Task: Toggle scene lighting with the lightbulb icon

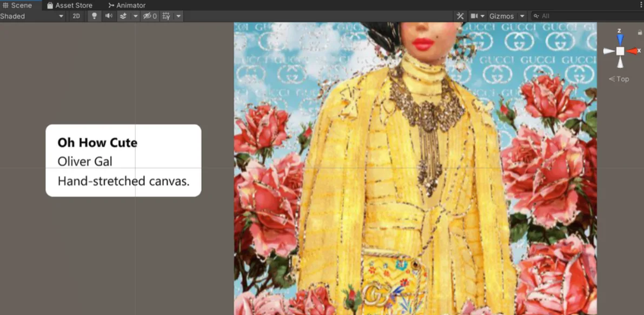Action: coord(95,16)
